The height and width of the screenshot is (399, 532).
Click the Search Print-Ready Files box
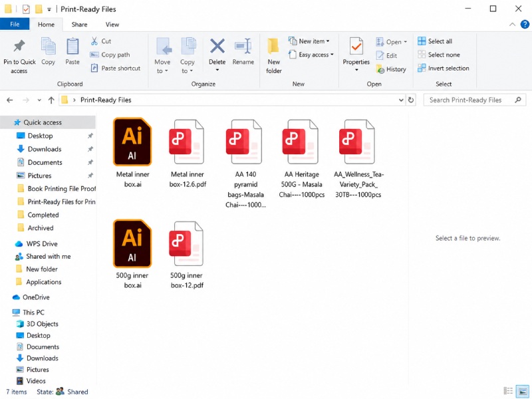tap(475, 100)
